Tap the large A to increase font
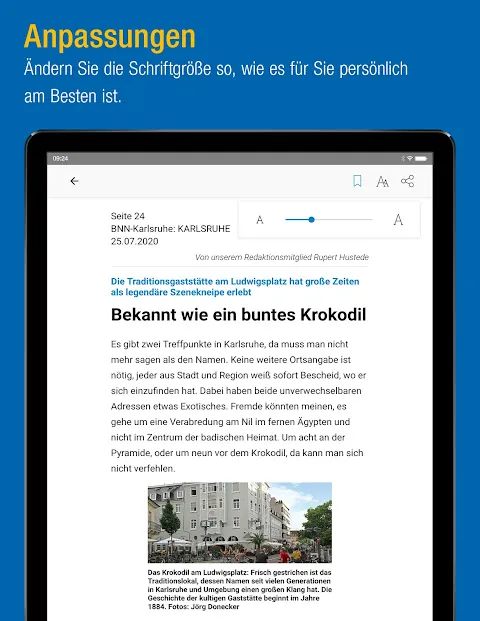The width and height of the screenshot is (480, 621). point(398,219)
